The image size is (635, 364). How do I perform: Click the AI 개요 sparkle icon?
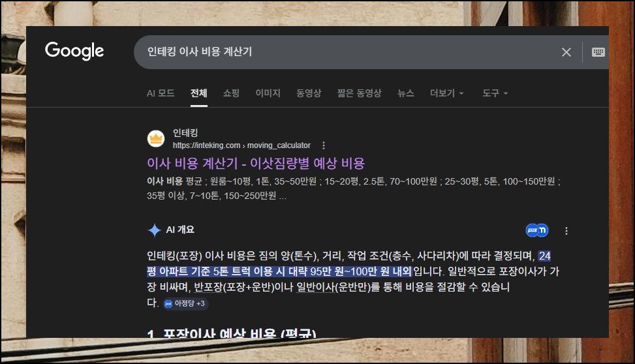click(154, 230)
